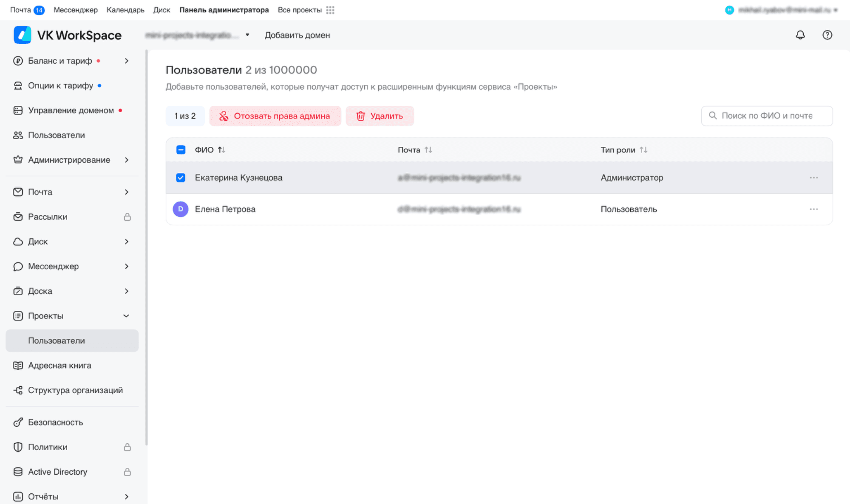Click the Удалить button
The height and width of the screenshot is (504, 850).
[x=380, y=116]
